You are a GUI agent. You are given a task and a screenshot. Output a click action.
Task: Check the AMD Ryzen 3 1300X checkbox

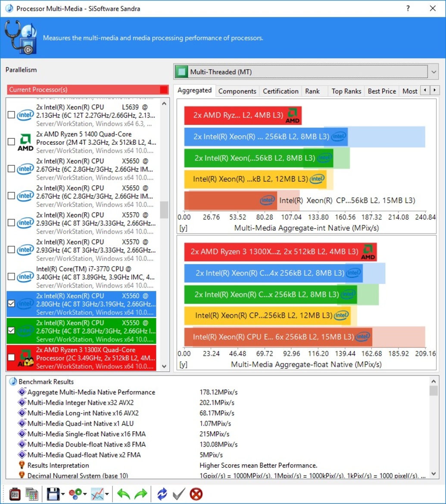coord(11,357)
